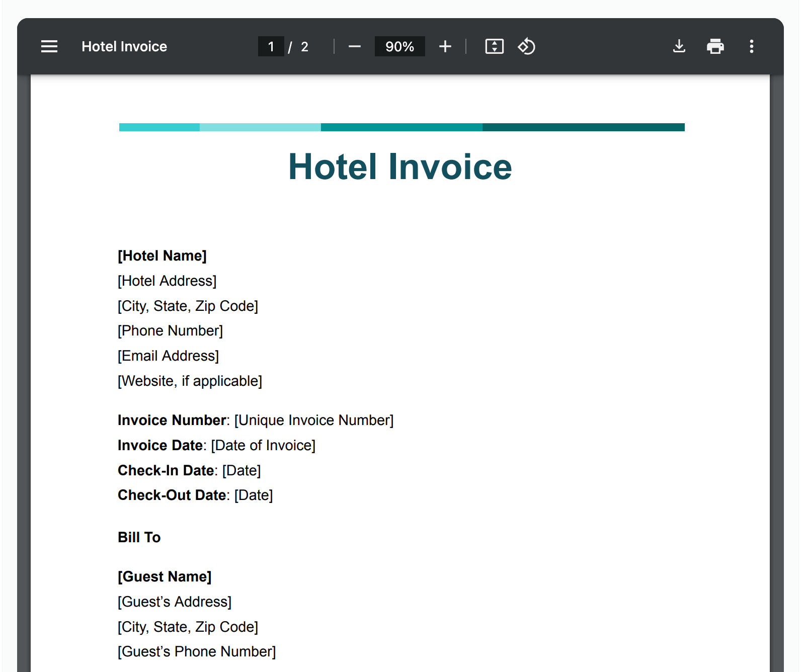Image resolution: width=804 pixels, height=672 pixels.
Task: Click the [Hotel Address] line
Action: coord(167,281)
